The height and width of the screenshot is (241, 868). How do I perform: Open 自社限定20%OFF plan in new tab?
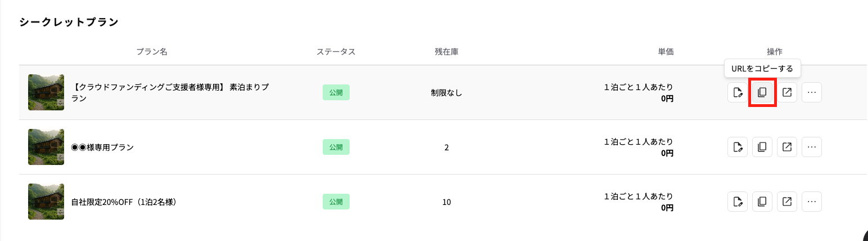click(787, 202)
